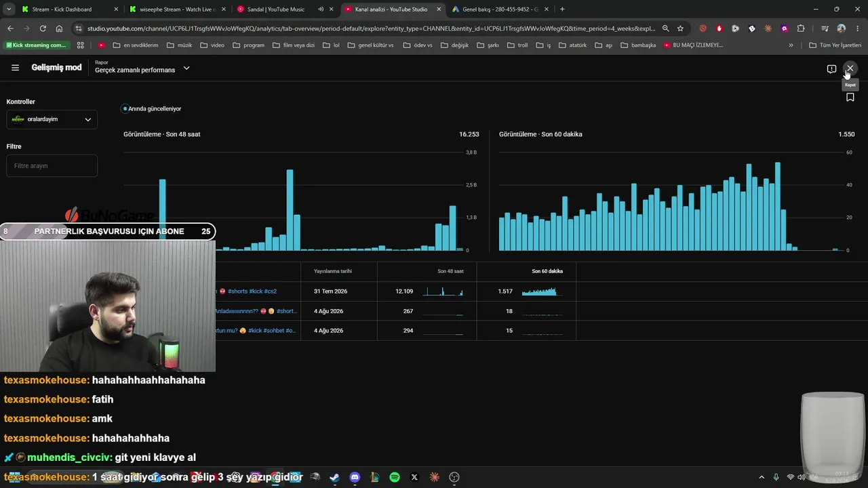The image size is (868, 488).
Task: Select the 12.109 views cell
Action: click(404, 291)
